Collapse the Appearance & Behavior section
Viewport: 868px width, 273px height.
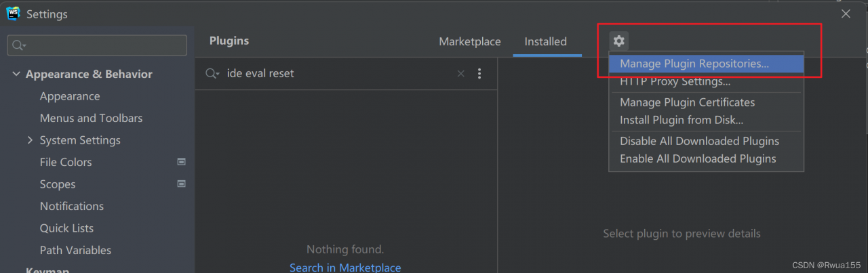pyautogui.click(x=16, y=74)
